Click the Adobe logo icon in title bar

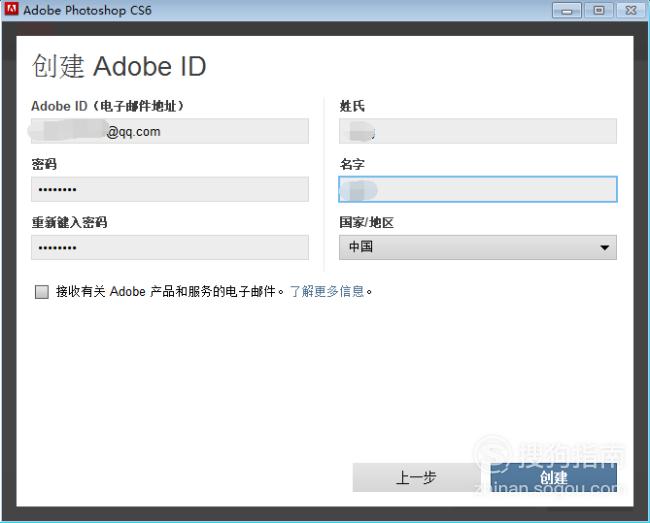click(12, 9)
